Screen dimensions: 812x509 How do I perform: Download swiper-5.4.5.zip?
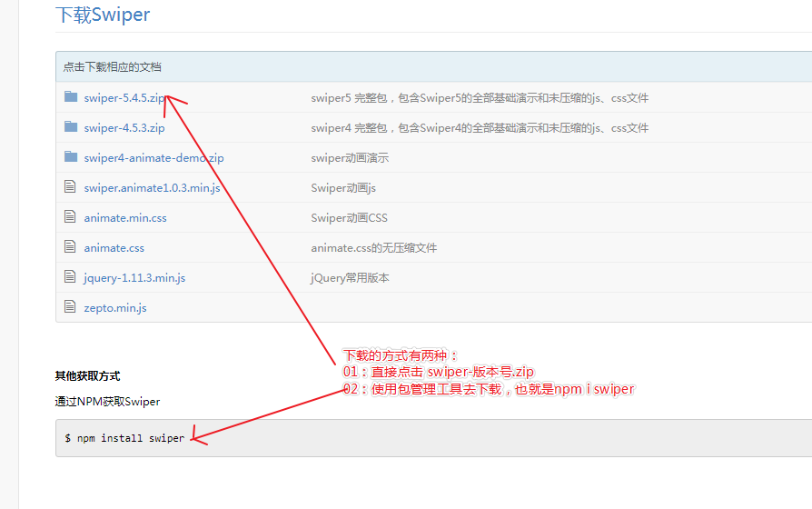tap(124, 97)
